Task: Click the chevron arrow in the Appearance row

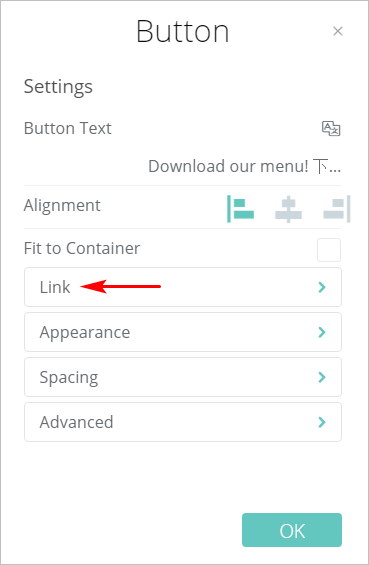Action: coord(322,332)
